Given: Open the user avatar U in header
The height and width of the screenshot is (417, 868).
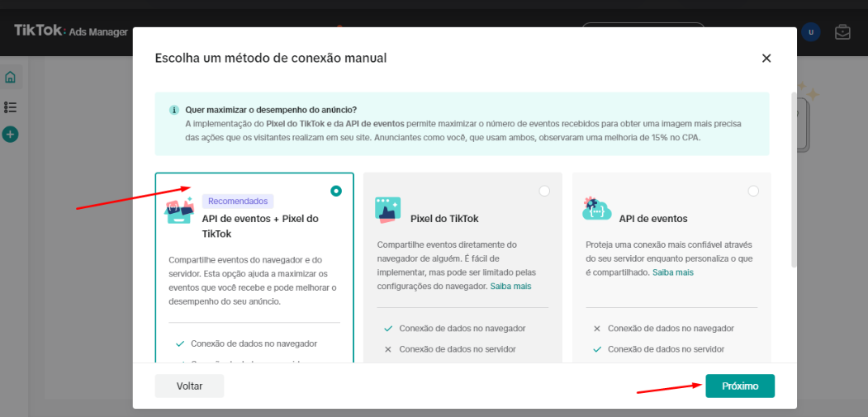Looking at the screenshot, I should (810, 32).
